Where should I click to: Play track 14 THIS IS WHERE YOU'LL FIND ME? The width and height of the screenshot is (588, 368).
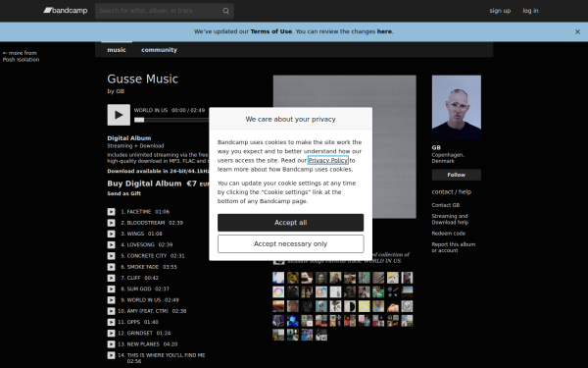112,355
